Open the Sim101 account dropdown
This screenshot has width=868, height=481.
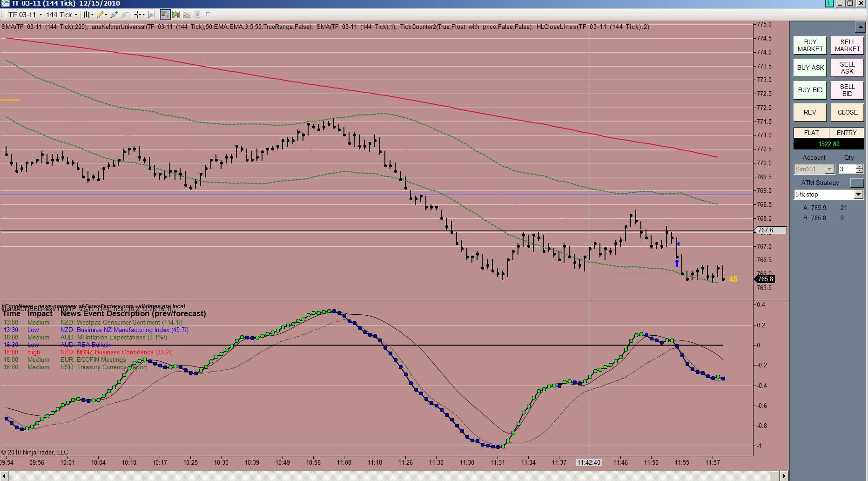tap(814, 169)
